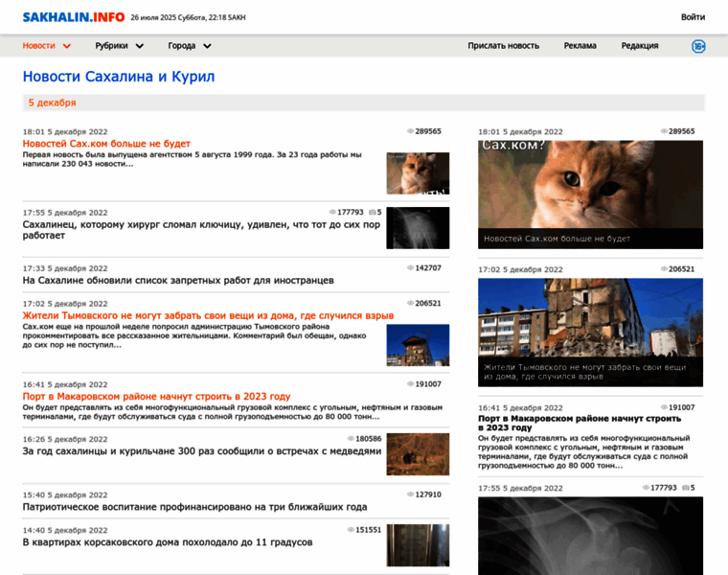Open Прислать новость page
Viewport: 728px width, 575px height.
coord(503,45)
